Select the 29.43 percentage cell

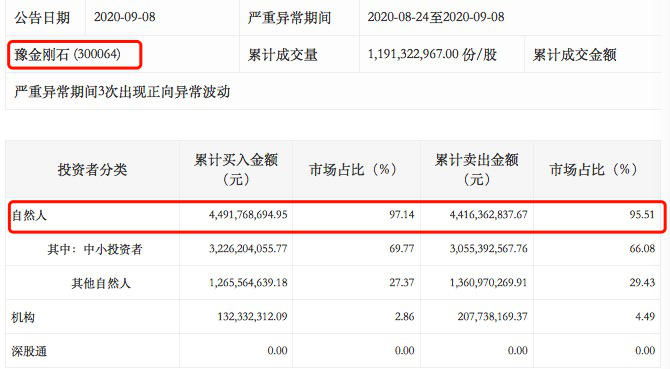click(642, 283)
